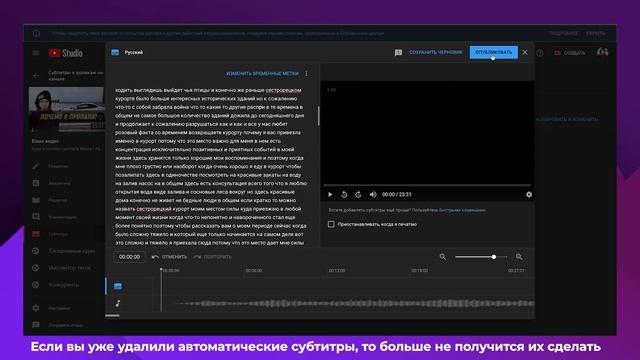Click the horizontal scrollbar below the timeline

112,316
